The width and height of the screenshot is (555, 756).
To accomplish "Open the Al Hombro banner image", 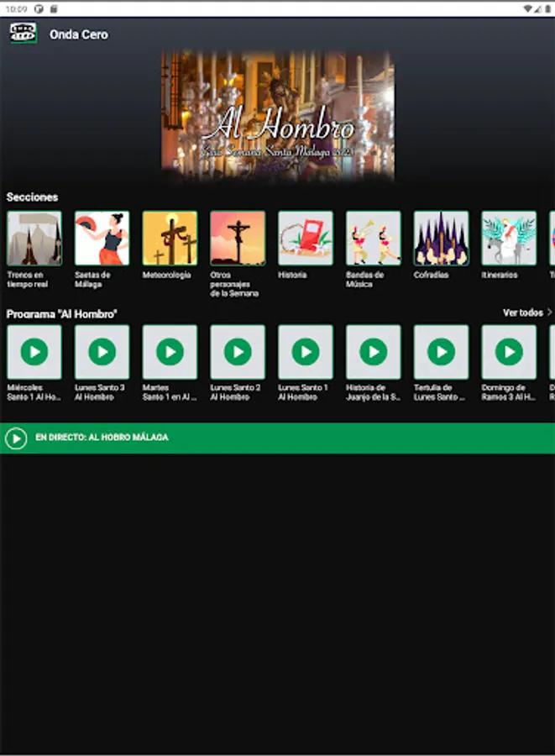I will [277, 116].
